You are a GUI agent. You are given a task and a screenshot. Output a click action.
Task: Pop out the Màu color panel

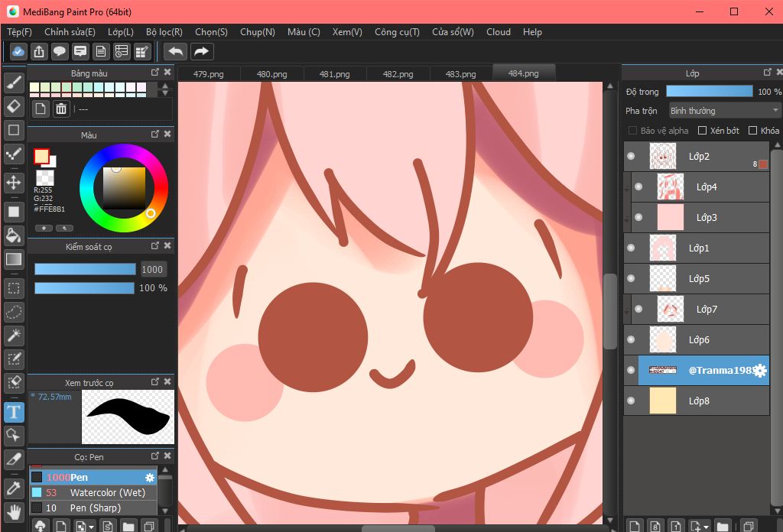click(x=154, y=135)
